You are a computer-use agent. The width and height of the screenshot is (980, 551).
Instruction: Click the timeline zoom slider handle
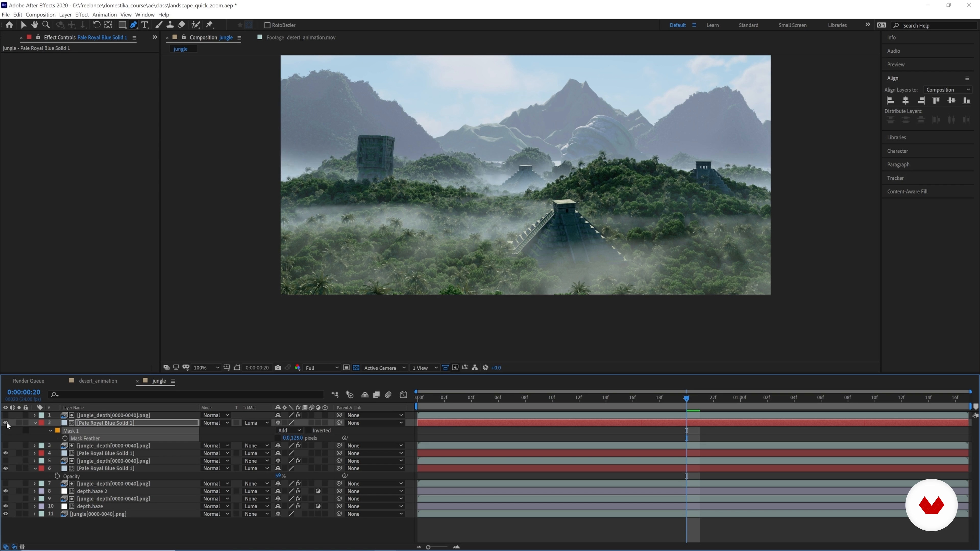tap(428, 547)
